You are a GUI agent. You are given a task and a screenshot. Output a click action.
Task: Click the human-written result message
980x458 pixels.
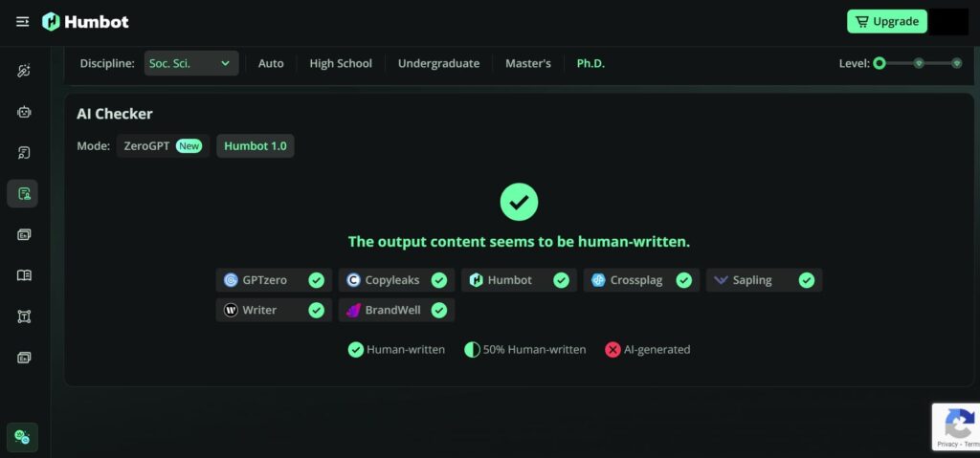point(519,242)
